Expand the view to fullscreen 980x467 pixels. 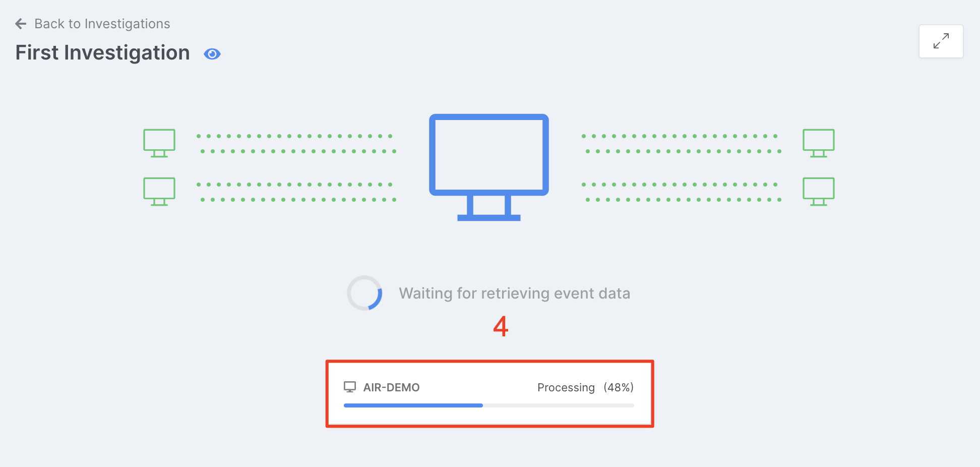click(x=941, y=41)
